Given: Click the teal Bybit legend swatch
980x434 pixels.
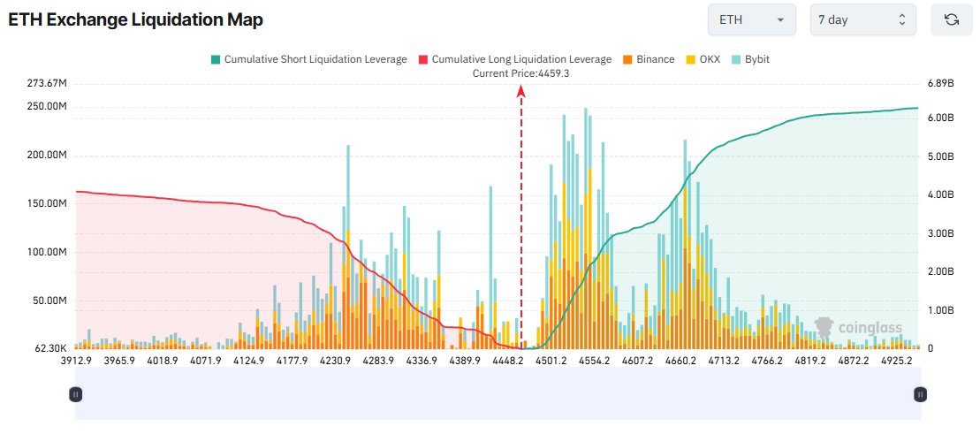Looking at the screenshot, I should pos(735,59).
